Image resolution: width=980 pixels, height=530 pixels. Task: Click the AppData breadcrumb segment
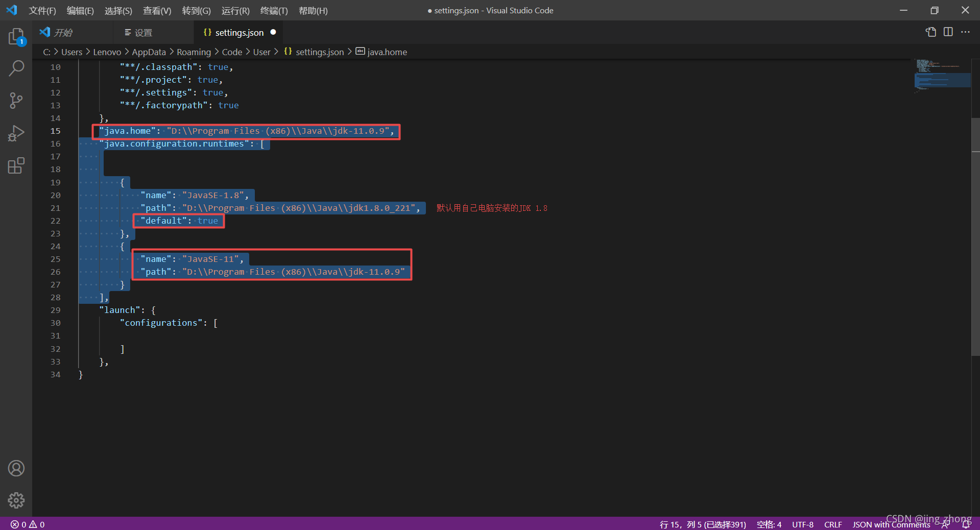point(149,52)
